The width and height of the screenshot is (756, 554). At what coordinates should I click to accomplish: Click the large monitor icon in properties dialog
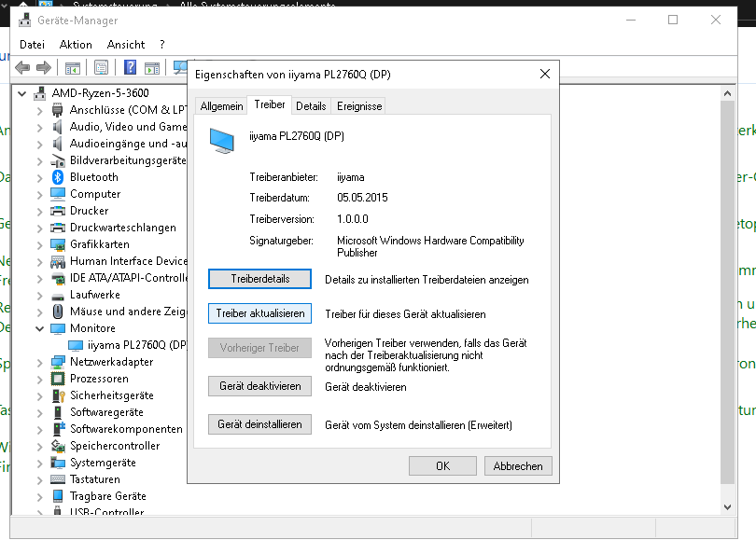tap(222, 141)
